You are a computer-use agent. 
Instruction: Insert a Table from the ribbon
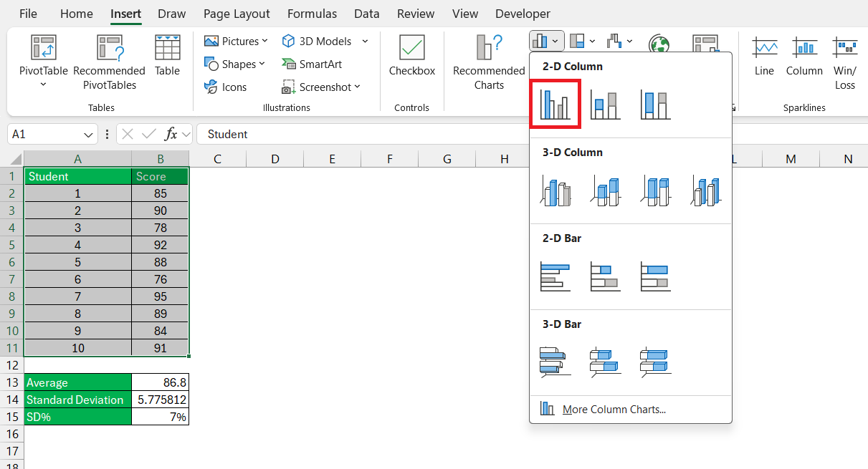(168, 55)
